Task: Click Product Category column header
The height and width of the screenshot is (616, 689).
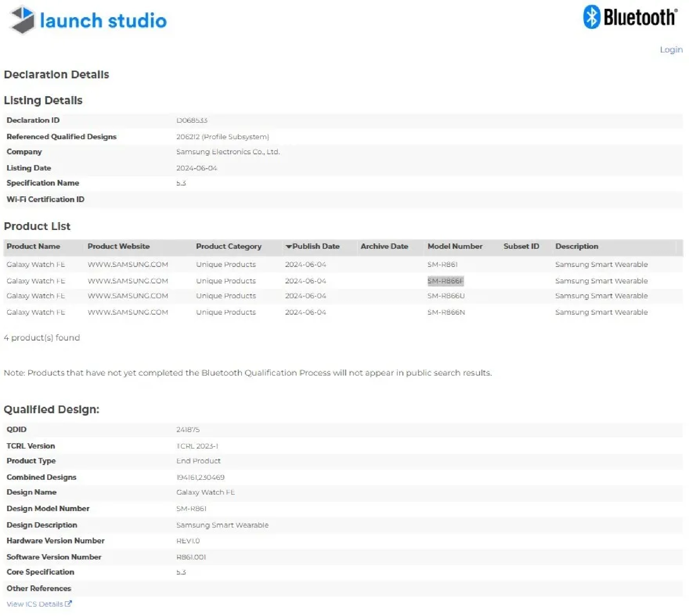Action: 228,246
